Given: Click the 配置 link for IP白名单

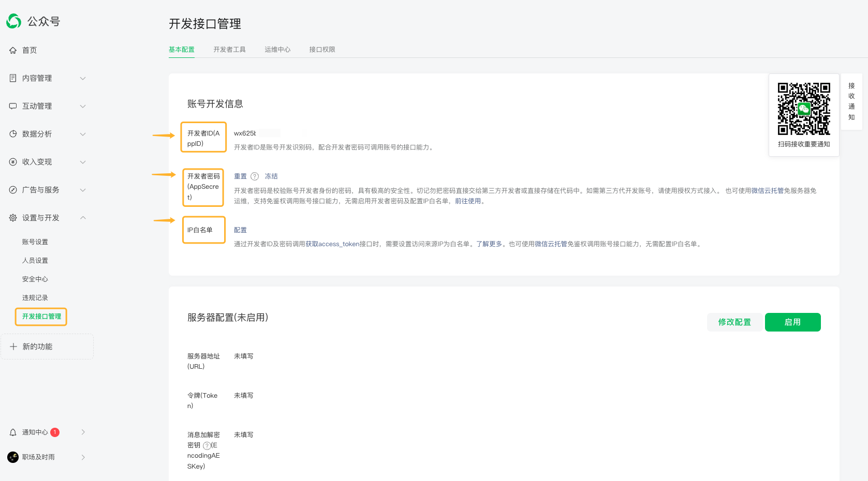Looking at the screenshot, I should click(x=240, y=230).
